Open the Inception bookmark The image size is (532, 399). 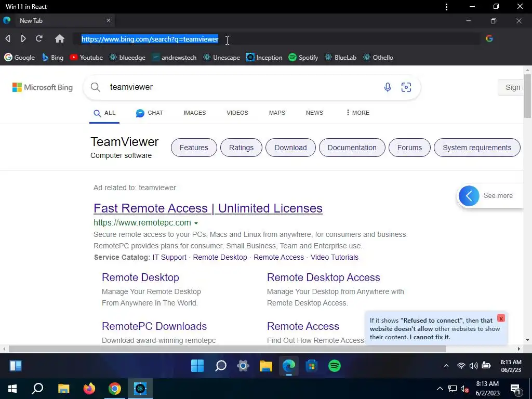[264, 57]
